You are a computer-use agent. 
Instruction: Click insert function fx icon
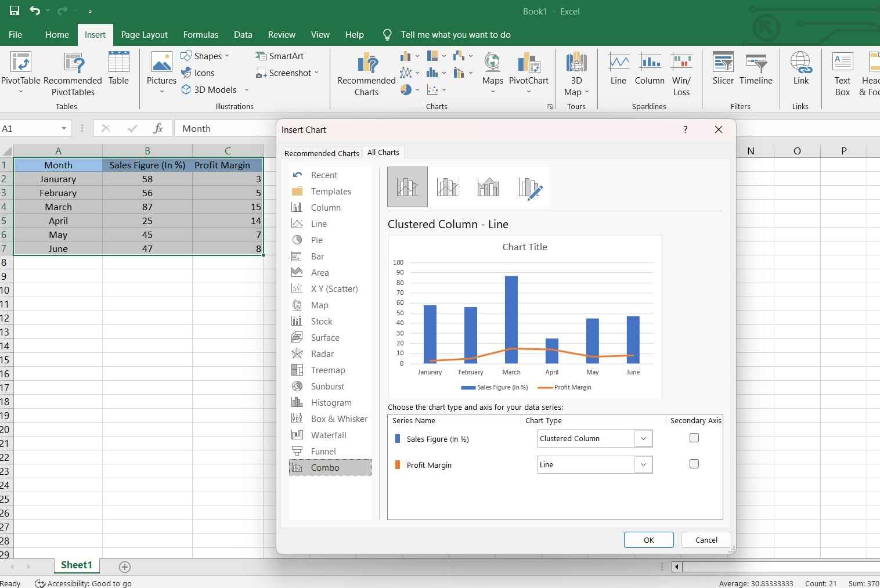[158, 128]
